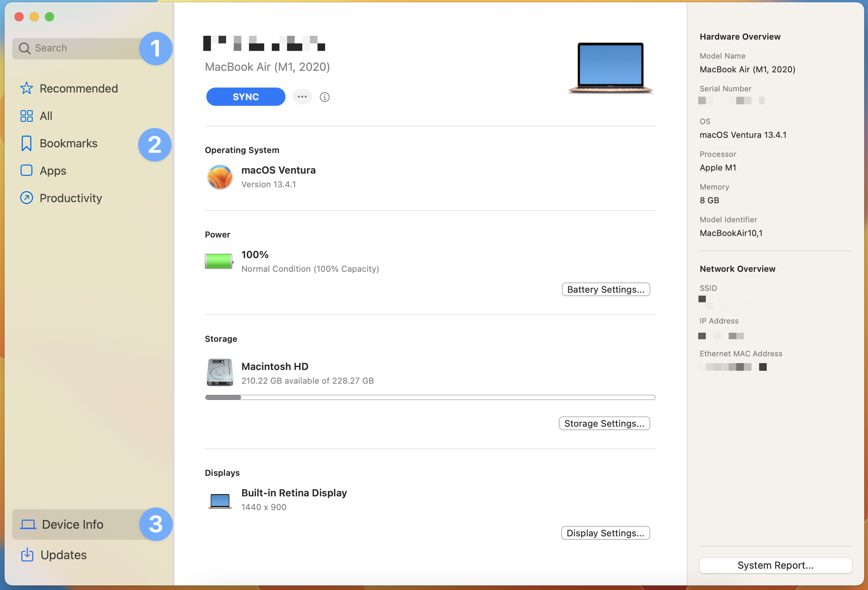Click the Macintosh HD drive icon
Image resolution: width=868 pixels, height=590 pixels.
220,373
